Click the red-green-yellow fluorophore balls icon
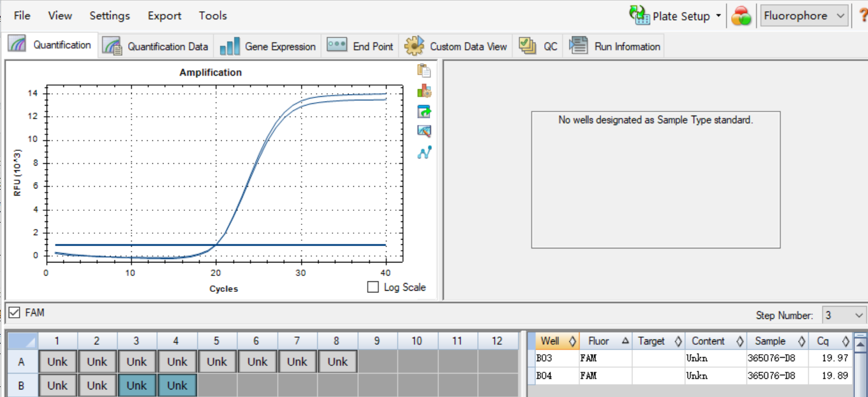The height and width of the screenshot is (397, 868). (741, 16)
